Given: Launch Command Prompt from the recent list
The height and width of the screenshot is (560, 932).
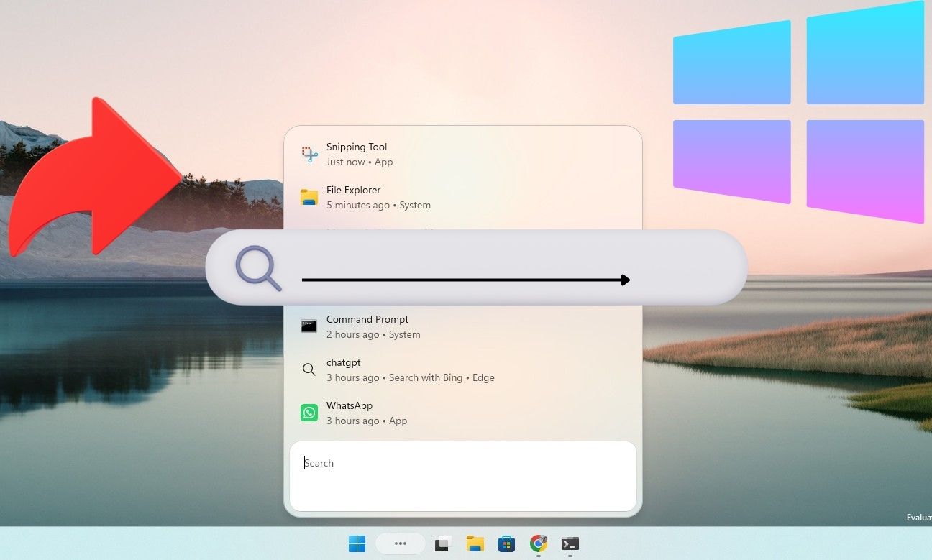Looking at the screenshot, I should click(462, 326).
